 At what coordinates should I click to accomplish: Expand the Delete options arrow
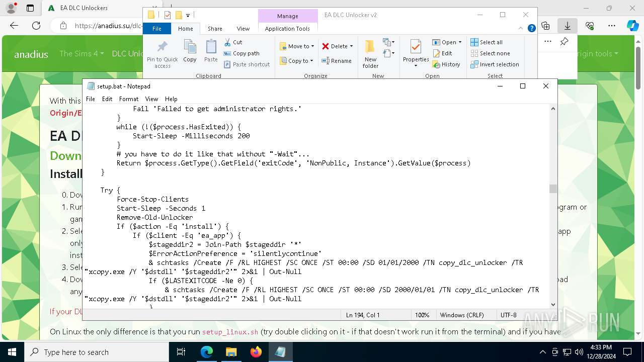[351, 46]
